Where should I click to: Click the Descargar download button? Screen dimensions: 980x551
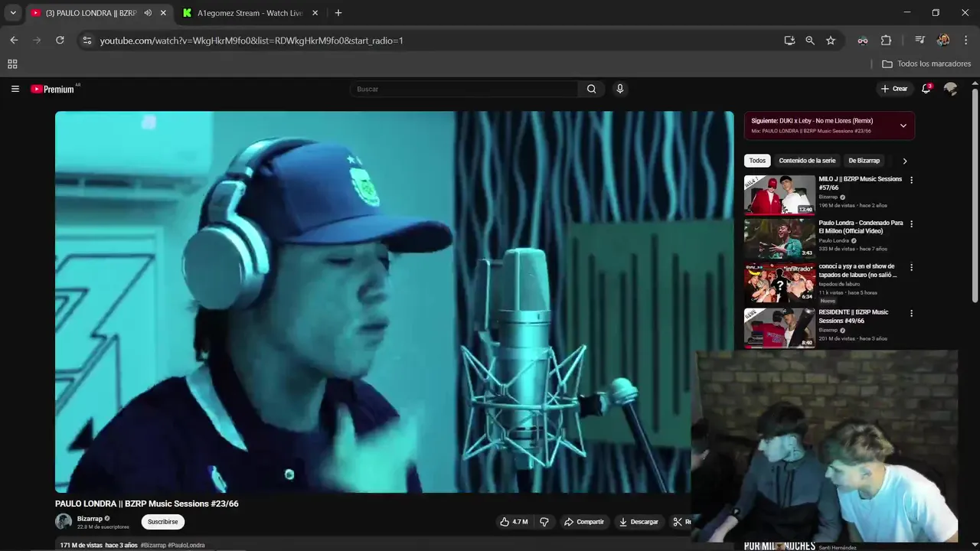click(x=639, y=522)
